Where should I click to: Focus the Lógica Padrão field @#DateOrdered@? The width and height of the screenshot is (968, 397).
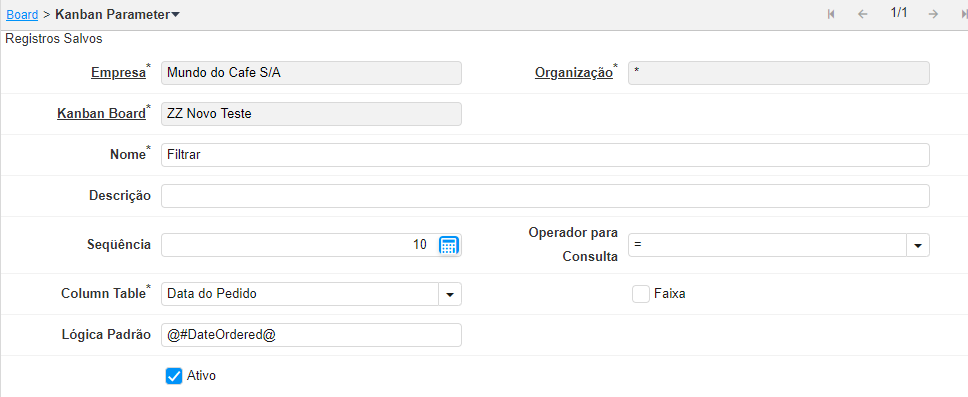(x=311, y=335)
